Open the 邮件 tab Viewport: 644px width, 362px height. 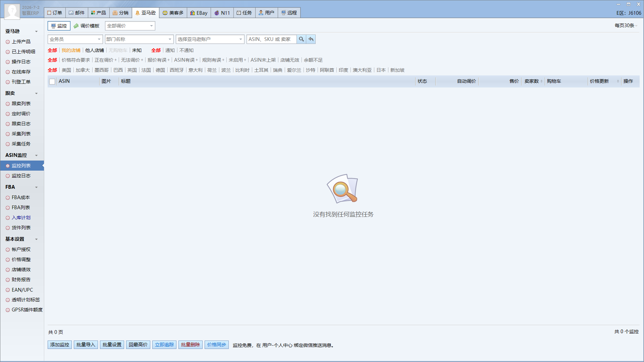click(77, 13)
